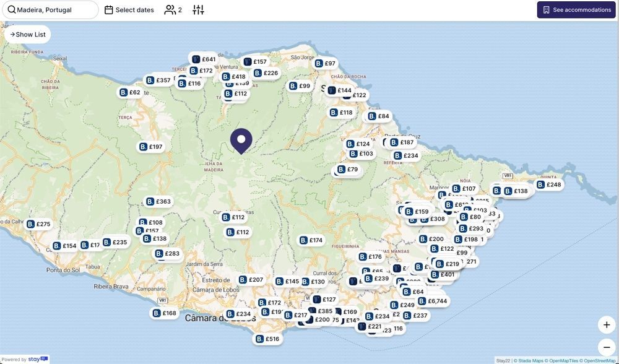Zoom out with the minus button
The image size is (619, 364).
pos(607,347)
